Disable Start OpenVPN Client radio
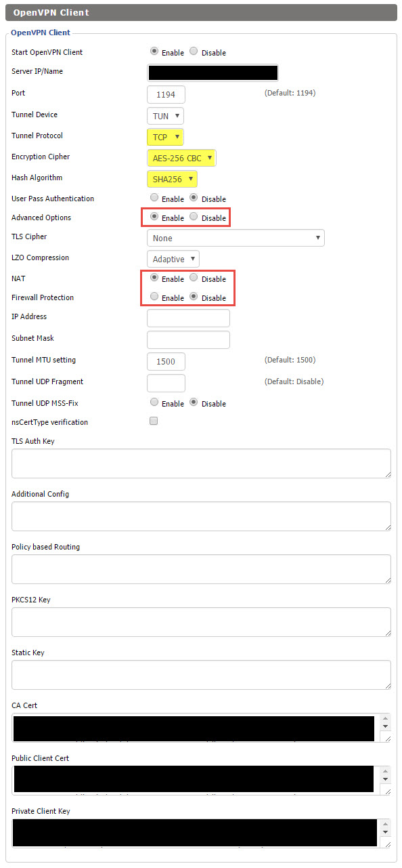This screenshot has height=868, width=402. 194,51
